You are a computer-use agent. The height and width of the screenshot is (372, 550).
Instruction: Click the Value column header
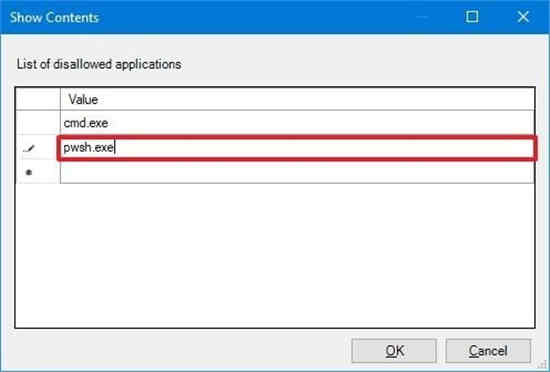coord(297,100)
